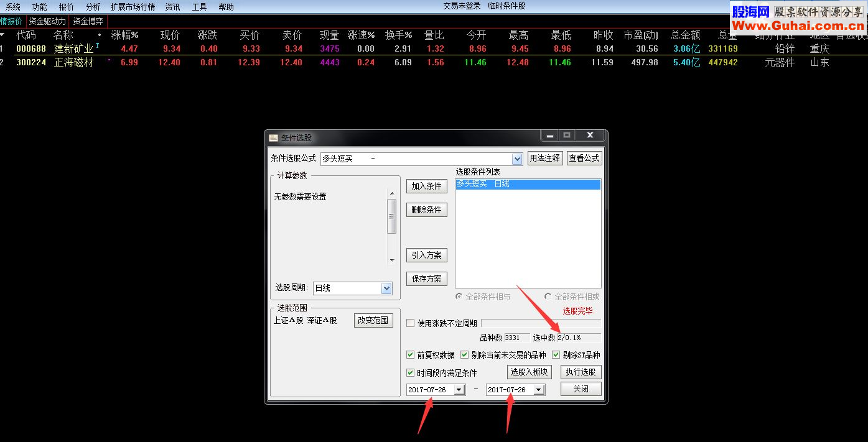The image size is (868, 442).
Task: Click the 保存方案 button
Action: tap(427, 279)
